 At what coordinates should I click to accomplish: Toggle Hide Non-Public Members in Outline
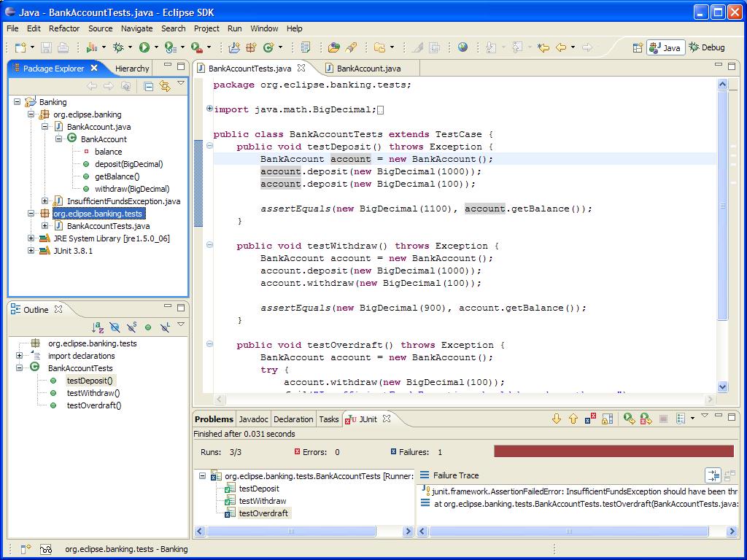tap(148, 327)
